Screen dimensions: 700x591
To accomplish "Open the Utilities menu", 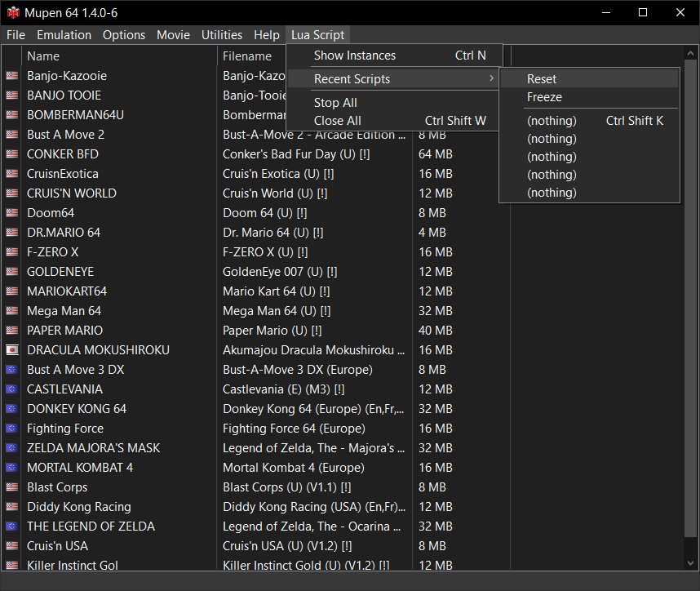I will (221, 35).
